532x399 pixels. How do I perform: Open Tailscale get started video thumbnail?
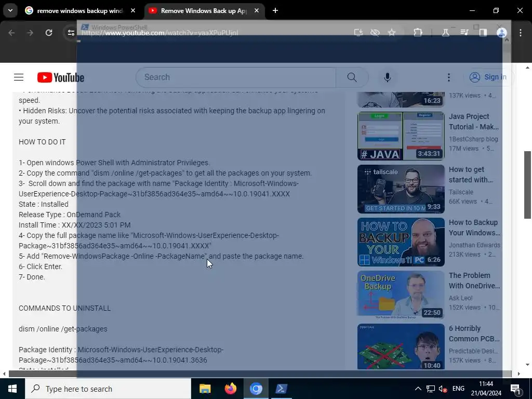coord(401,189)
